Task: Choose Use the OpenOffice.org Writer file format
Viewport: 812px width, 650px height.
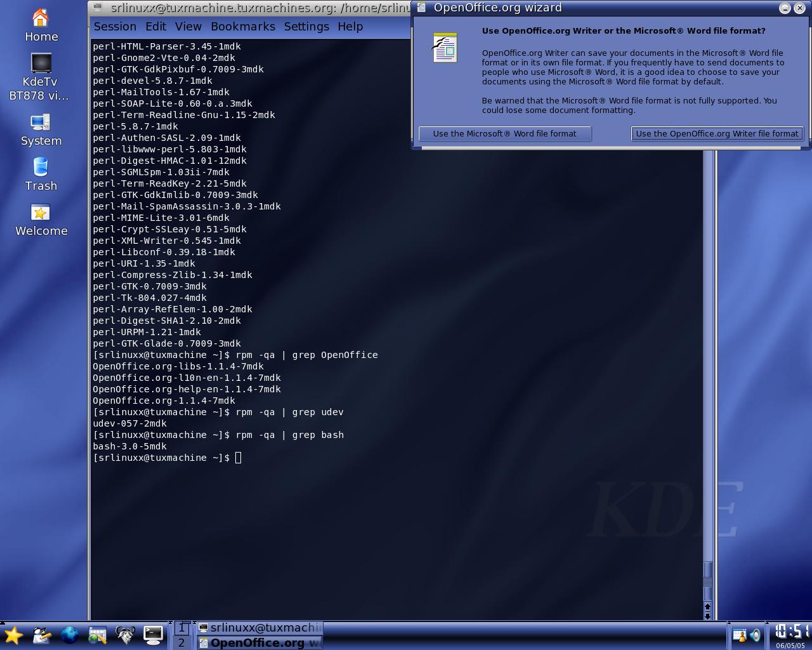Action: click(717, 134)
